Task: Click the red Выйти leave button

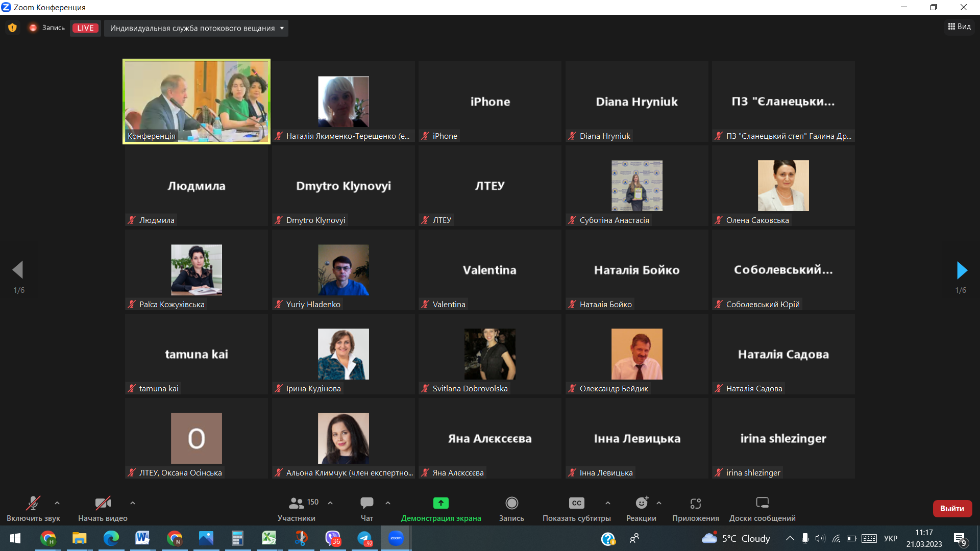Action: [952, 508]
